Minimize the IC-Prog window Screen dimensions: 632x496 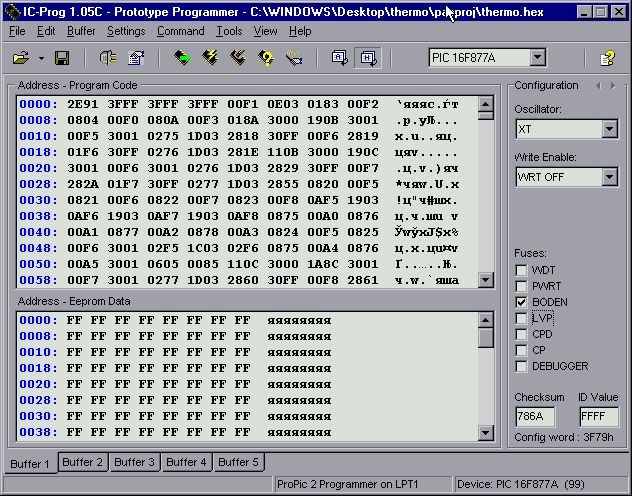[584, 12]
